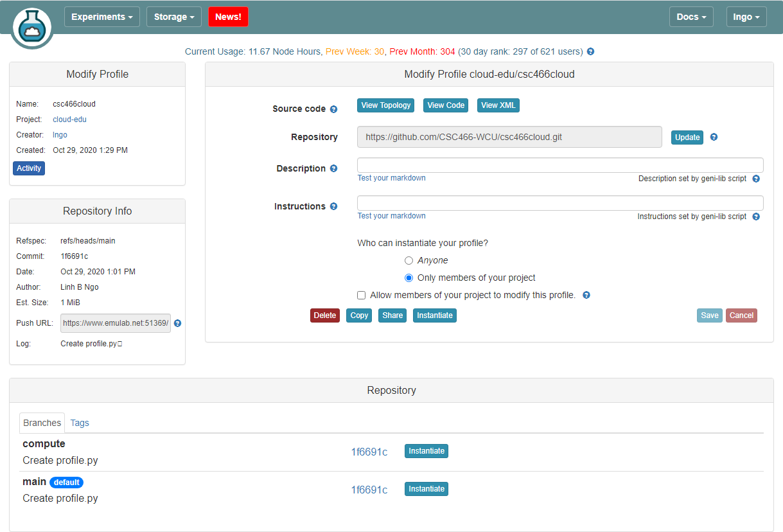Click the CloudLab flask logo
783x532 pixels.
31,27
